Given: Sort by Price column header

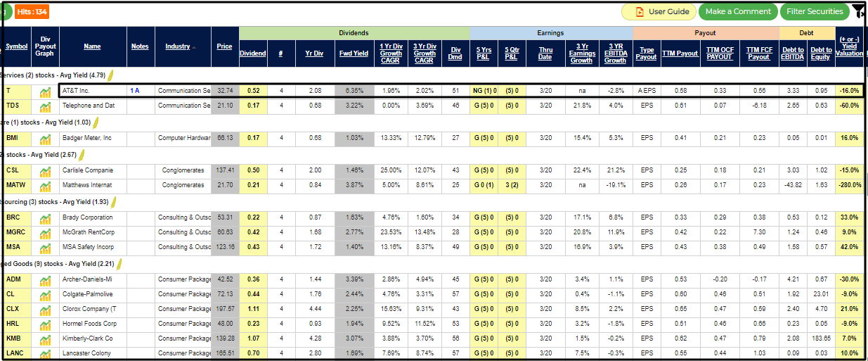Looking at the screenshot, I should click(225, 46).
